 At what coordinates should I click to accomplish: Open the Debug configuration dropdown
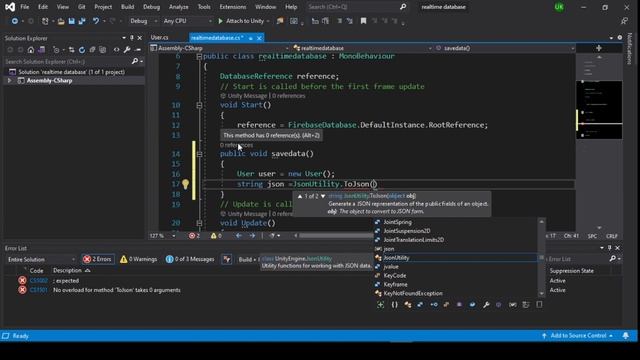[143, 21]
